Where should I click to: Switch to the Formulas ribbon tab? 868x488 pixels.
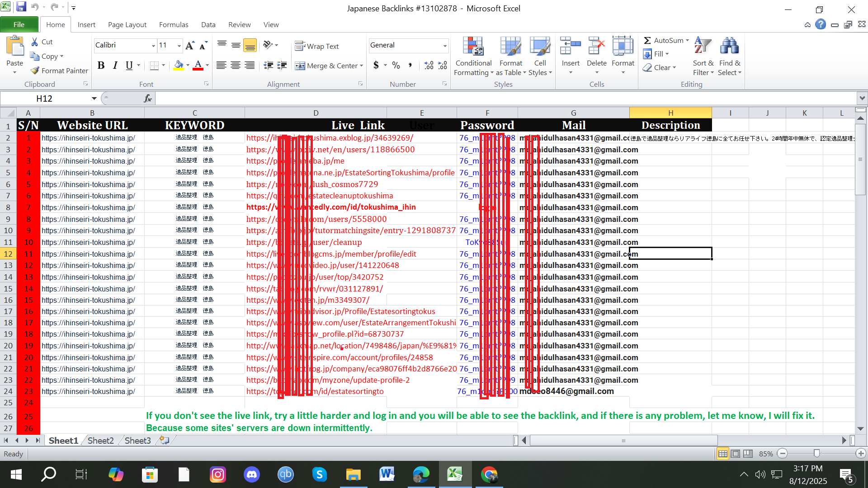click(x=174, y=24)
